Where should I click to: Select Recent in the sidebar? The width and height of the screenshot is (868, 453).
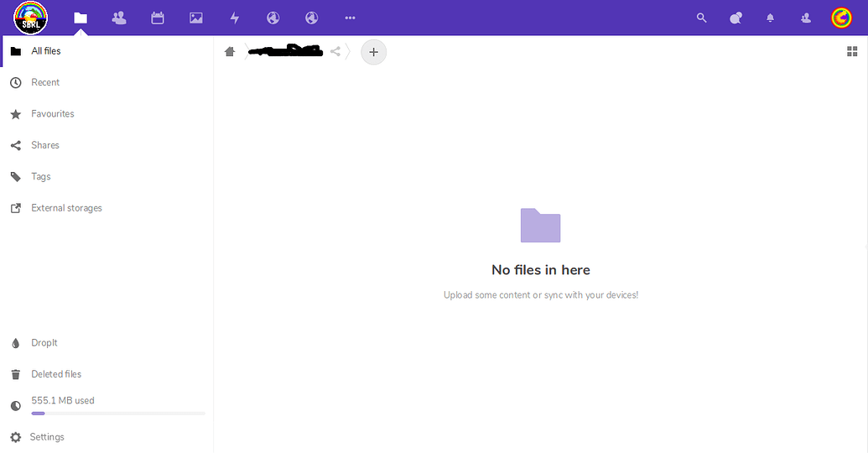click(x=45, y=82)
